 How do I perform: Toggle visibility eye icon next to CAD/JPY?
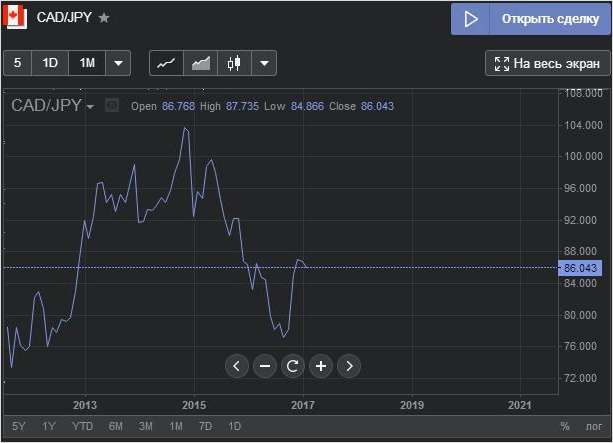point(112,105)
